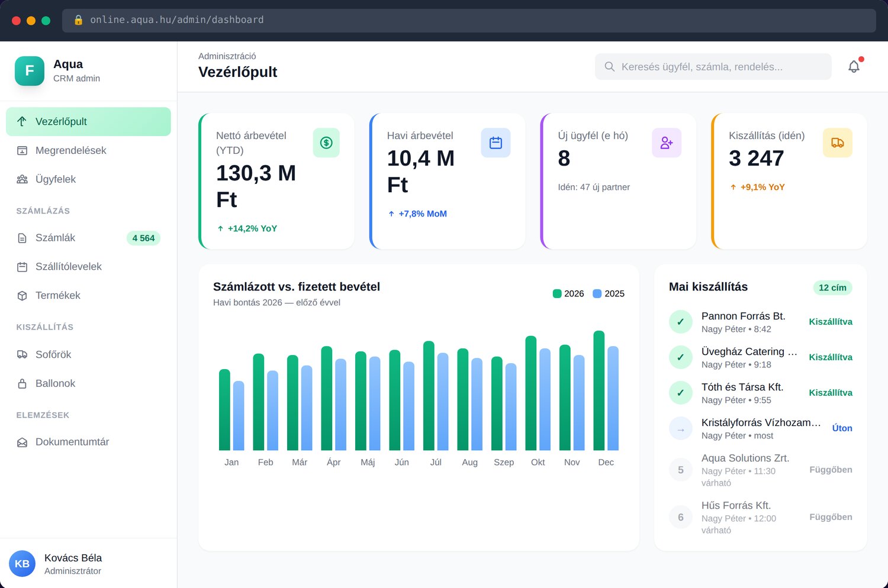888x588 pixels.
Task: Click the search magnifier icon
Action: coord(609,67)
